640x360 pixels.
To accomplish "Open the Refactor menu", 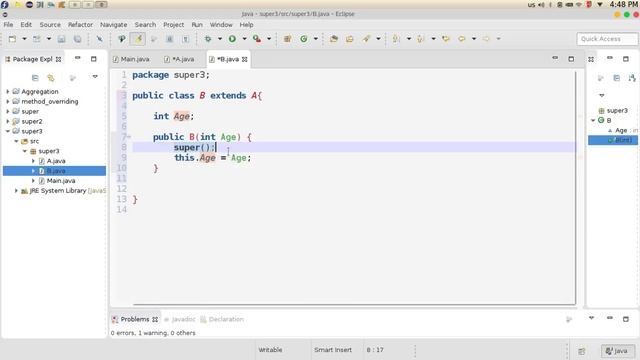I will pos(80,25).
